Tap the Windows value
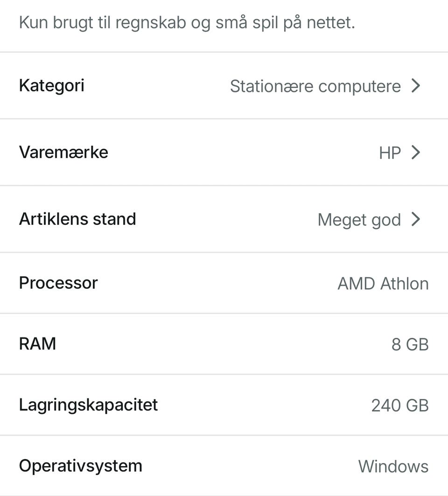 (393, 466)
